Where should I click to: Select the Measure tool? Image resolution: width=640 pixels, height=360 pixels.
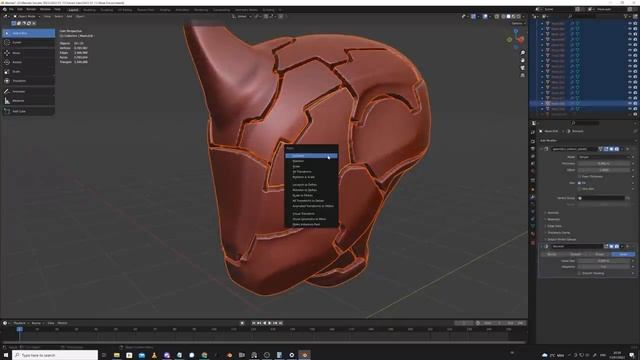(x=29, y=100)
